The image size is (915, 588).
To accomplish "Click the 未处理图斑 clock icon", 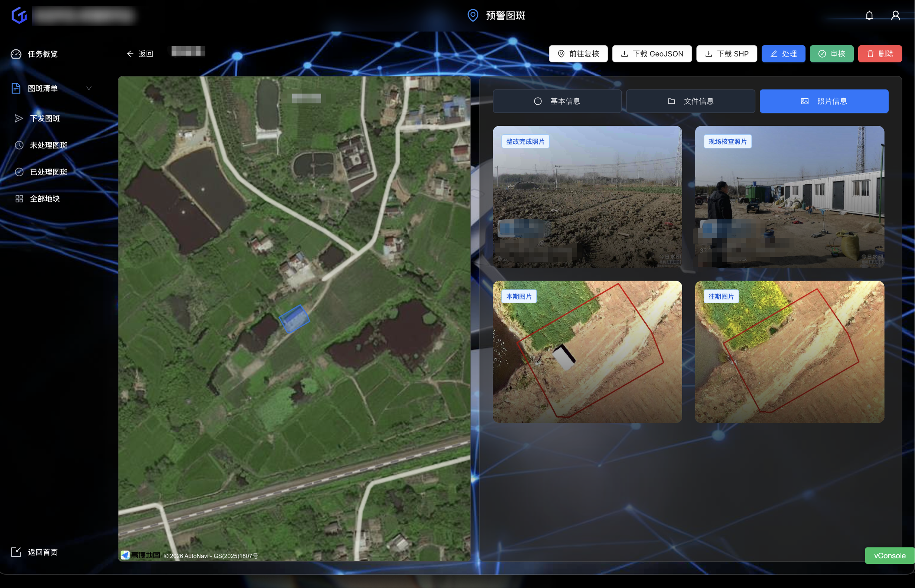I will (19, 145).
